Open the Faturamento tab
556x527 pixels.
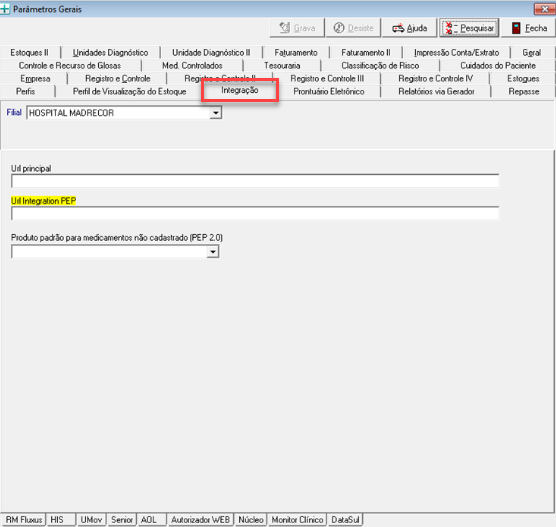pos(296,53)
